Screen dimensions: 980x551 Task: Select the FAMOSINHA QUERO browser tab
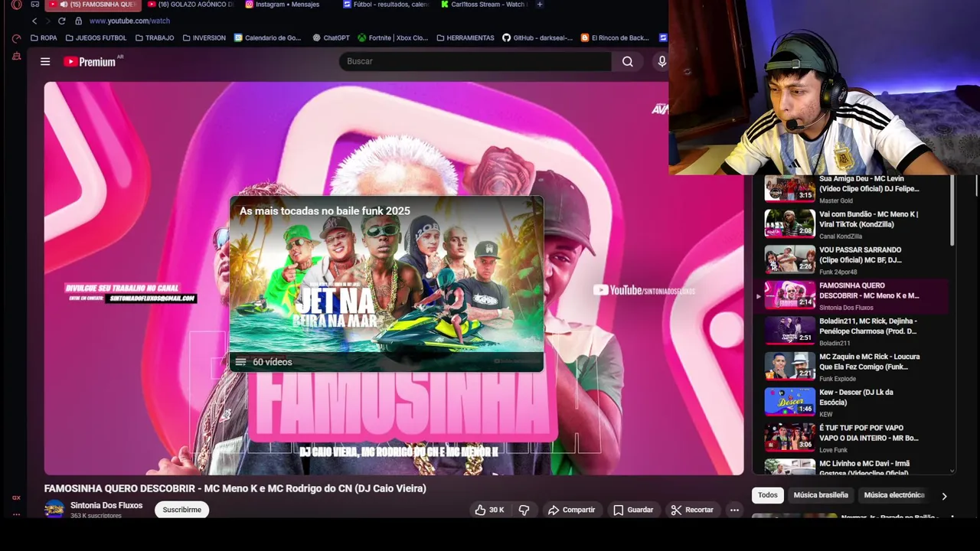pos(92,5)
